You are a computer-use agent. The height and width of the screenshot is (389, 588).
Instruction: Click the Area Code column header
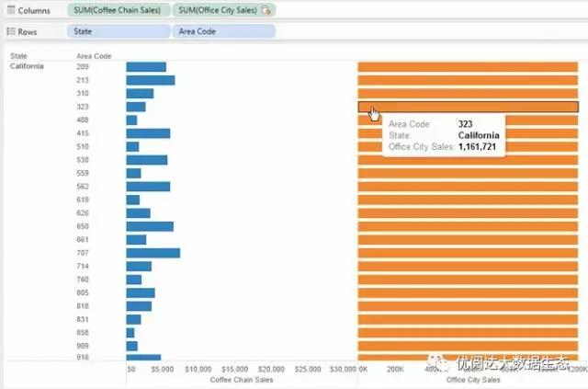click(x=93, y=56)
